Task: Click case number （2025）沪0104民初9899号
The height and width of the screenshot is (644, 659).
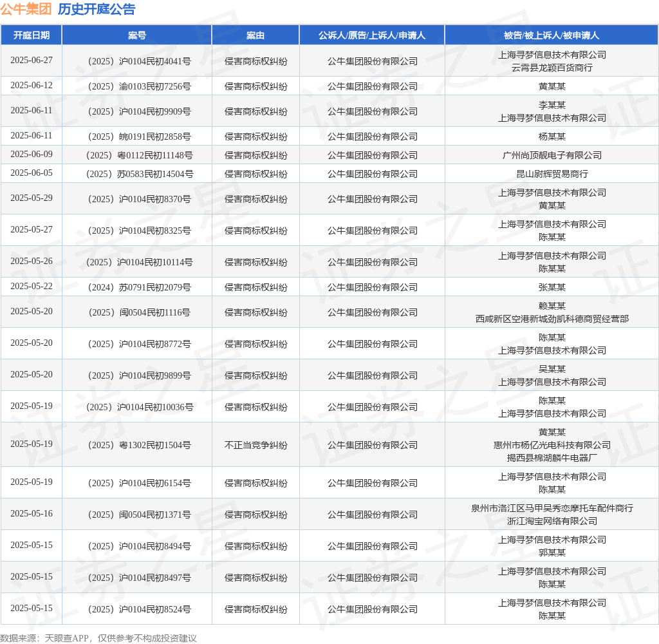Action: (140, 375)
